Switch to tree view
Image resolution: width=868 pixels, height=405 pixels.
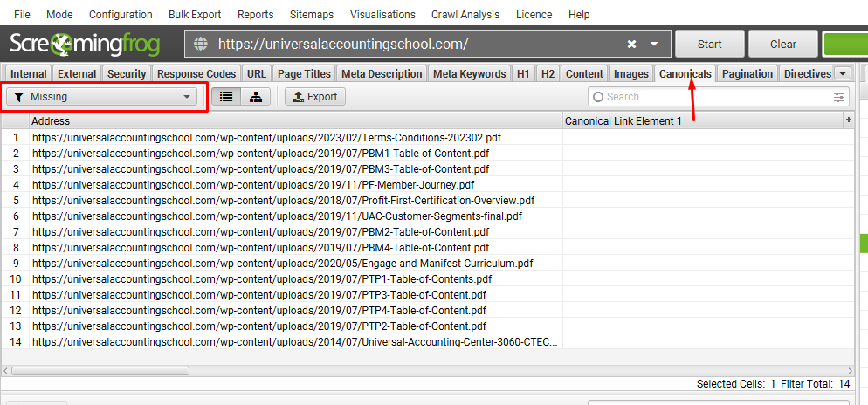(x=256, y=97)
